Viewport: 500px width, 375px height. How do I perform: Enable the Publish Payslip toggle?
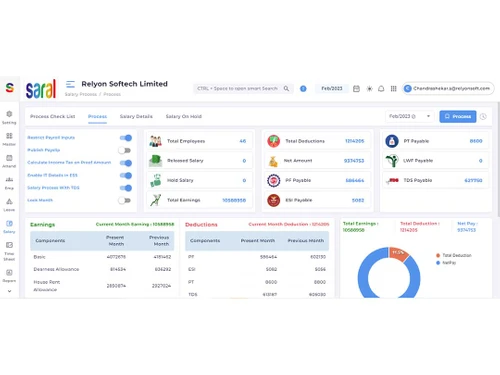125,150
